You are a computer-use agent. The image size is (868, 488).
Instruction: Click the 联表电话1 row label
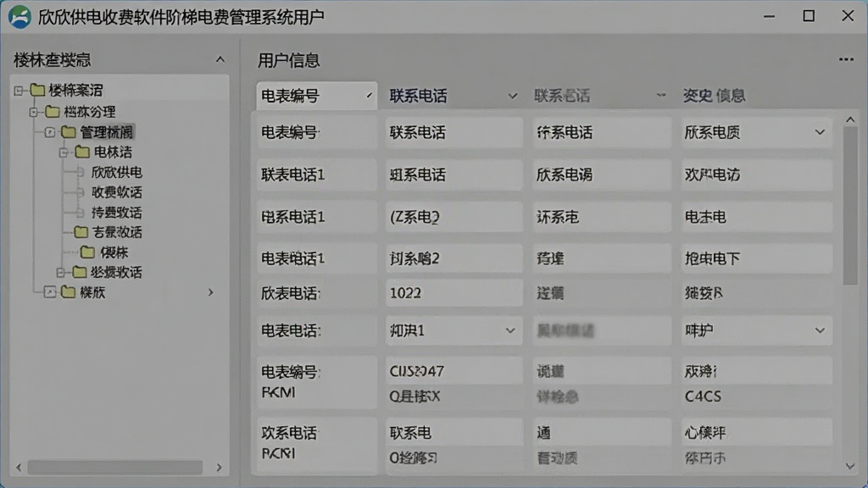pos(292,175)
